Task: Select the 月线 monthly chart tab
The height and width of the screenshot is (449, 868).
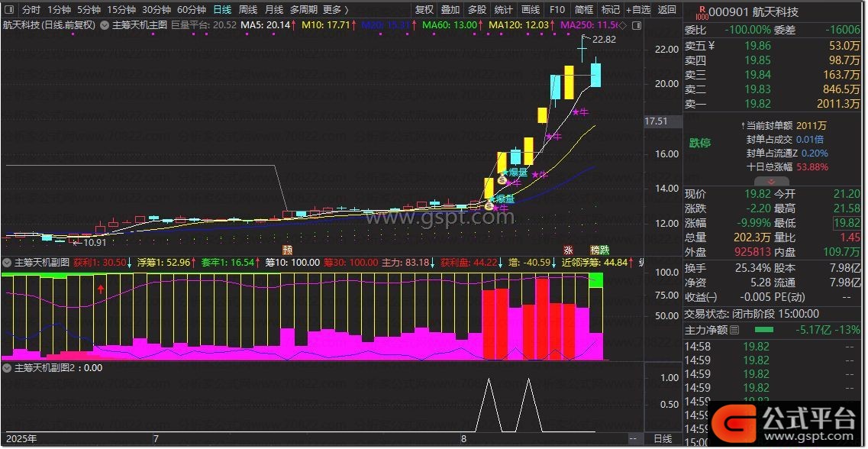Action: pyautogui.click(x=274, y=10)
